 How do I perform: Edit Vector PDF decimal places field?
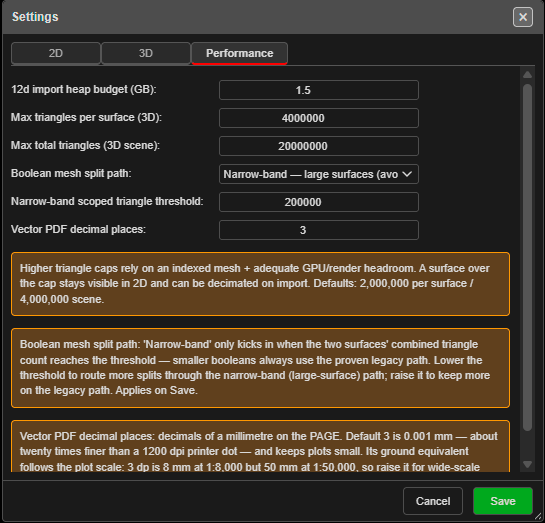[x=319, y=230]
